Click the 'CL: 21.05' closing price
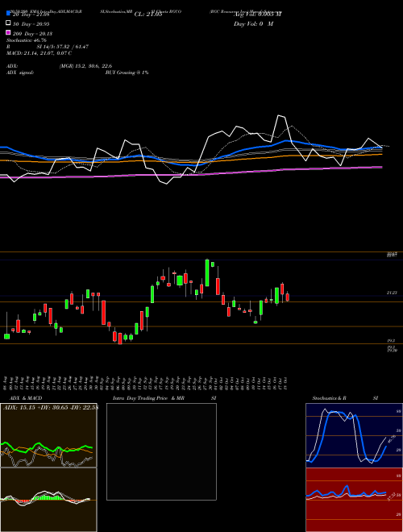 pos(148,15)
